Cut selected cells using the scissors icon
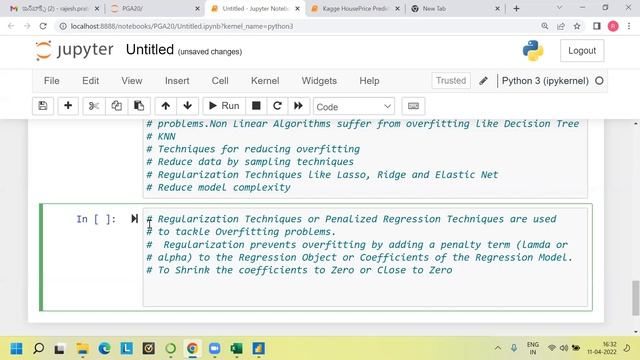This screenshot has width=640, height=360. pyautogui.click(x=94, y=106)
